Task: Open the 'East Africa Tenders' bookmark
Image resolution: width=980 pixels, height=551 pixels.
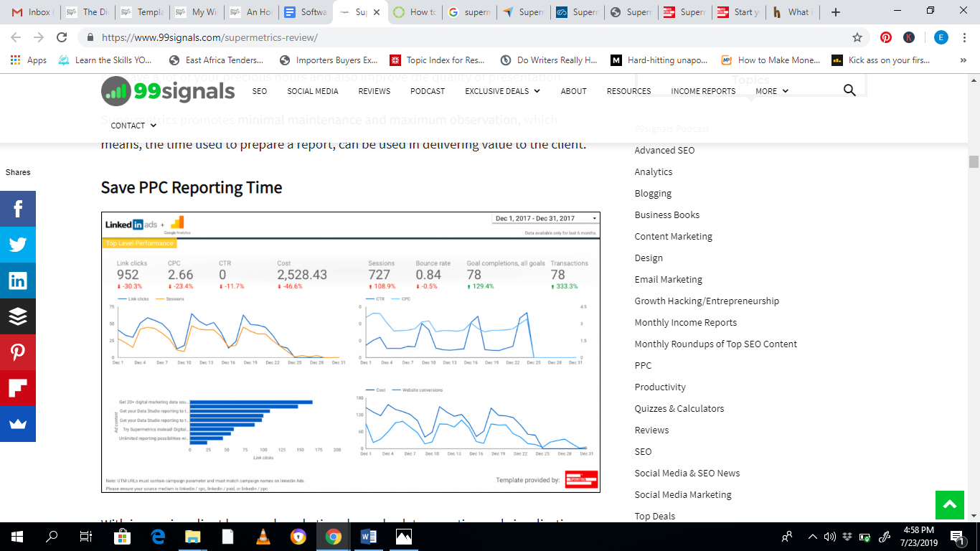Action: 216,60
